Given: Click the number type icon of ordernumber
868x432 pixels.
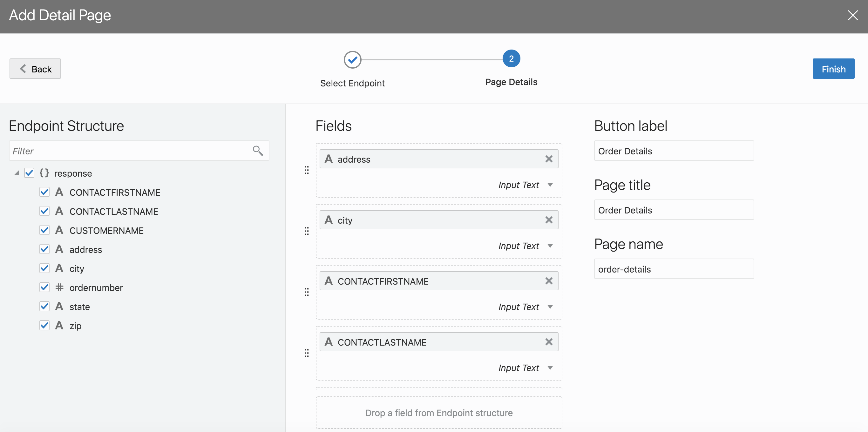Looking at the screenshot, I should click(x=59, y=287).
